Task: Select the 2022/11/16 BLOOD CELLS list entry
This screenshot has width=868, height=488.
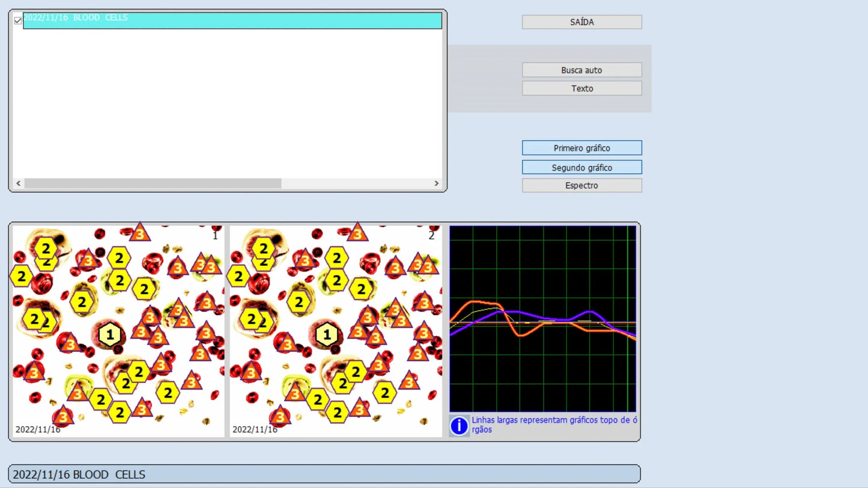Action: point(232,20)
